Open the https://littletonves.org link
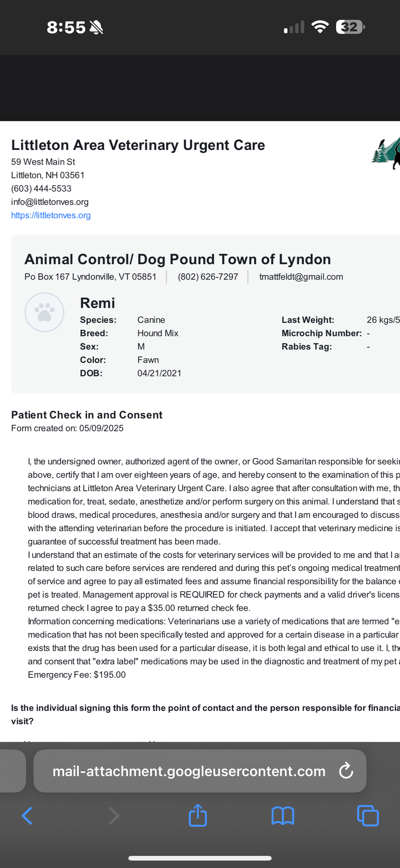 51,215
